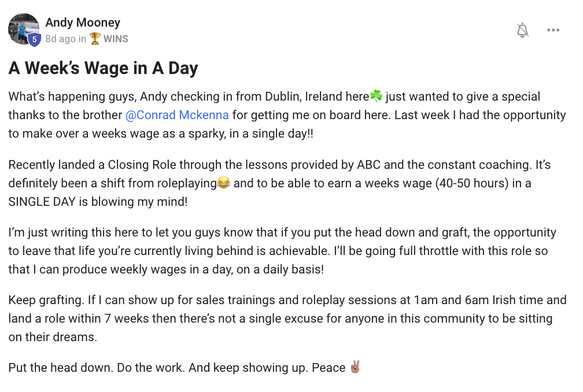Click the 8d ago timestamp

coord(60,39)
